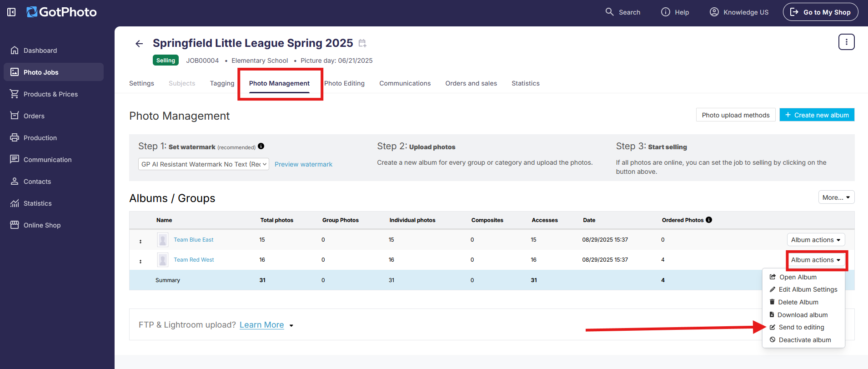Click JOB00004 job number text

(202, 61)
